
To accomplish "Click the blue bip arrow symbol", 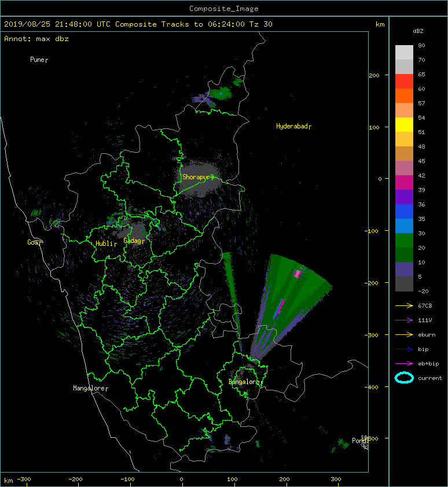I will click(404, 349).
